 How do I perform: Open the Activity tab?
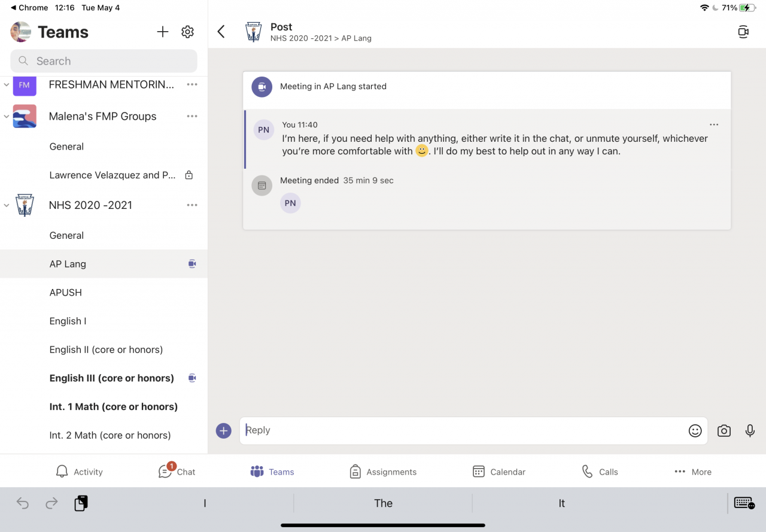pyautogui.click(x=79, y=472)
